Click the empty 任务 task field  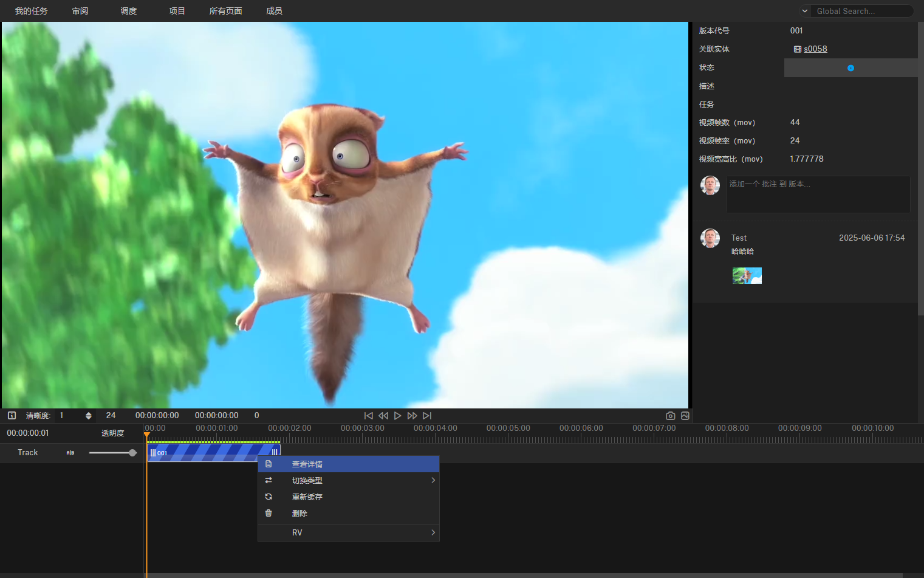tap(850, 105)
